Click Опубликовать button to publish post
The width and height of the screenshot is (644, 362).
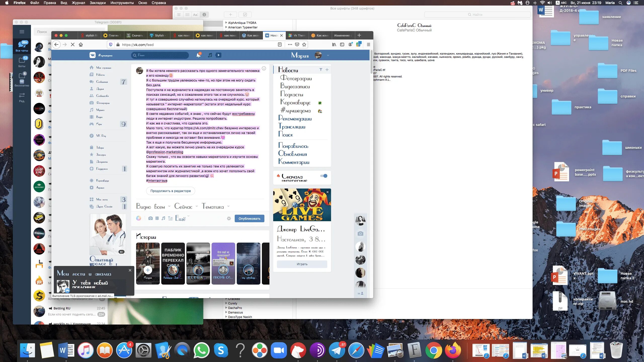pos(249,218)
